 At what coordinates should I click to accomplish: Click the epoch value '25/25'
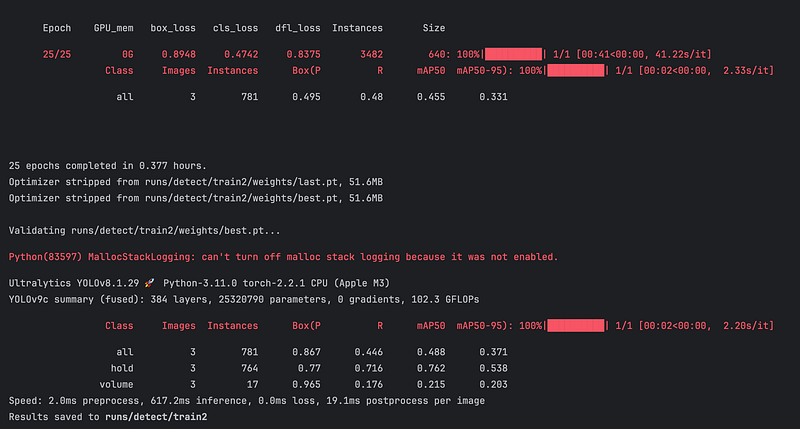(x=57, y=54)
